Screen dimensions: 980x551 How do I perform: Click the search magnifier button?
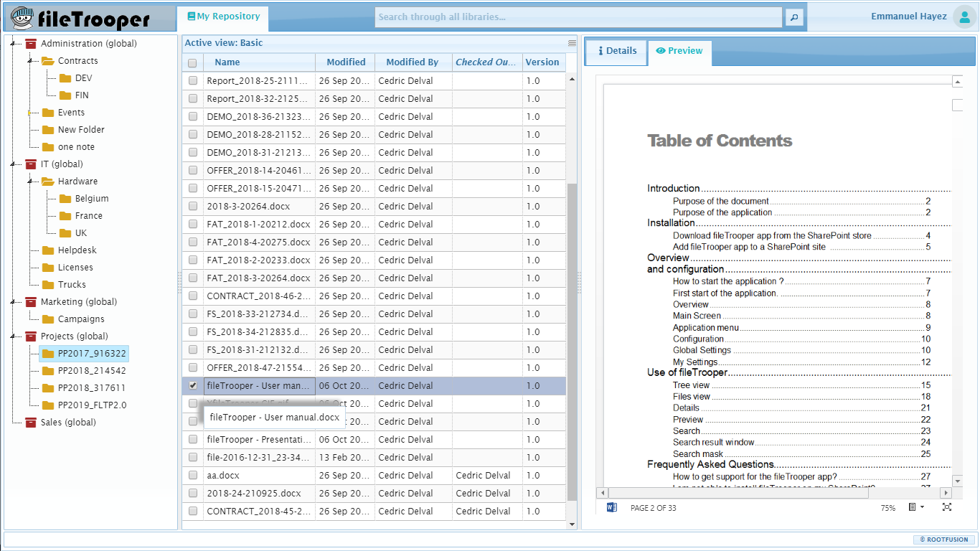(794, 17)
